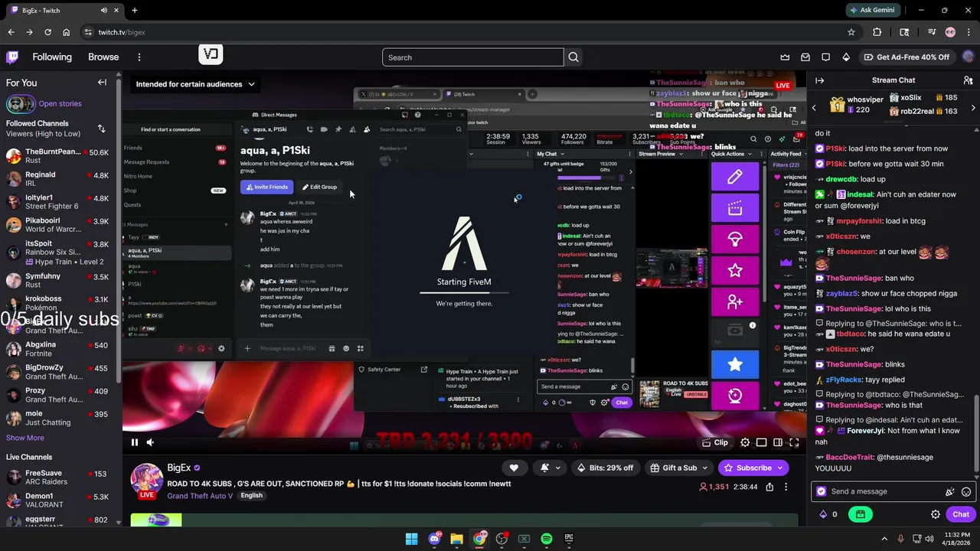
Task: Open the Twitch home logo
Action: pyautogui.click(x=12, y=57)
